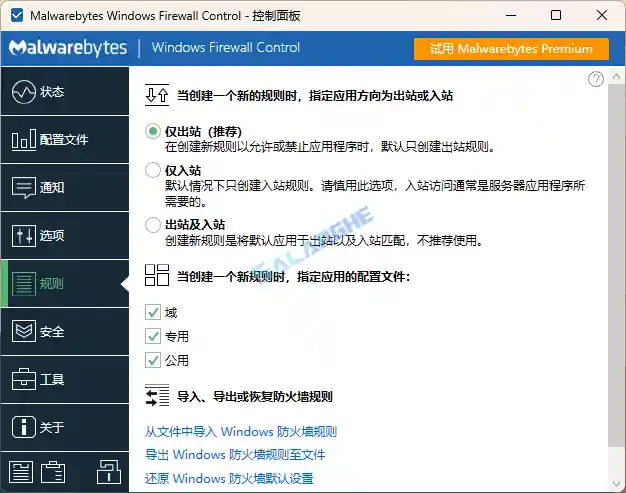This screenshot has width=626, height=493.
Task: Switch to the 通知 (Notifications) tab
Action: (x=65, y=187)
